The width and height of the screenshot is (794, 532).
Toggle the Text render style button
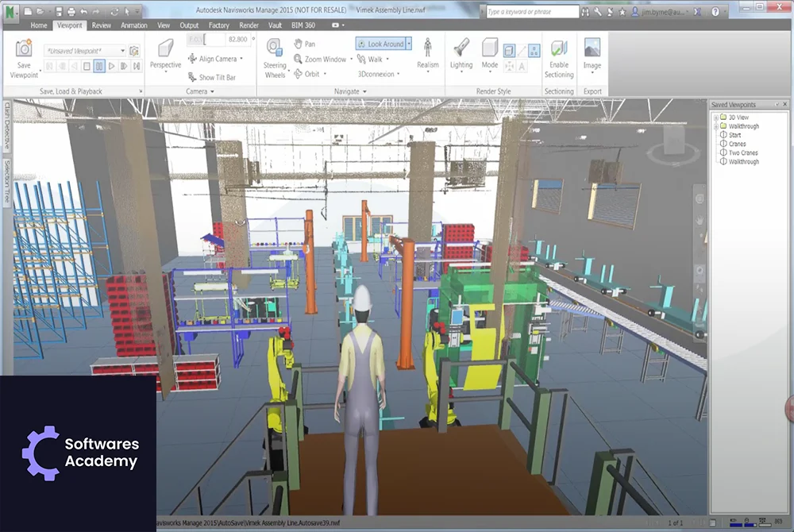[522, 67]
